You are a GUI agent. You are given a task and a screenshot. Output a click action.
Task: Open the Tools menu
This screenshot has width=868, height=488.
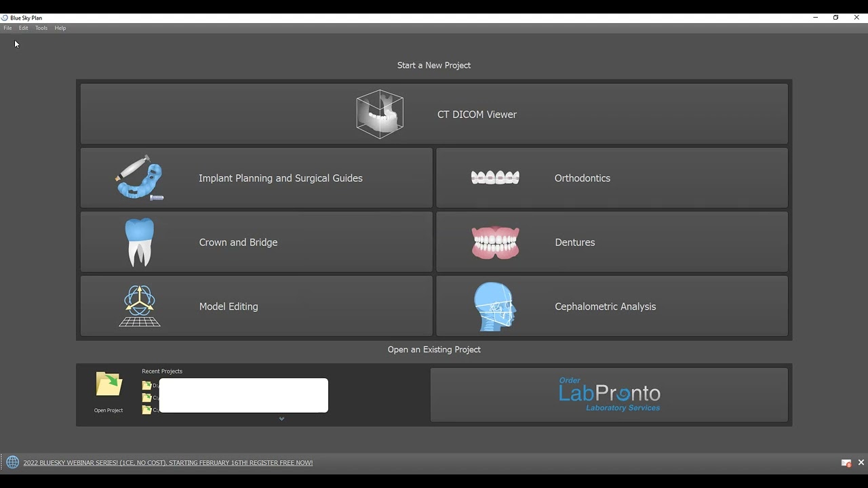coord(41,28)
